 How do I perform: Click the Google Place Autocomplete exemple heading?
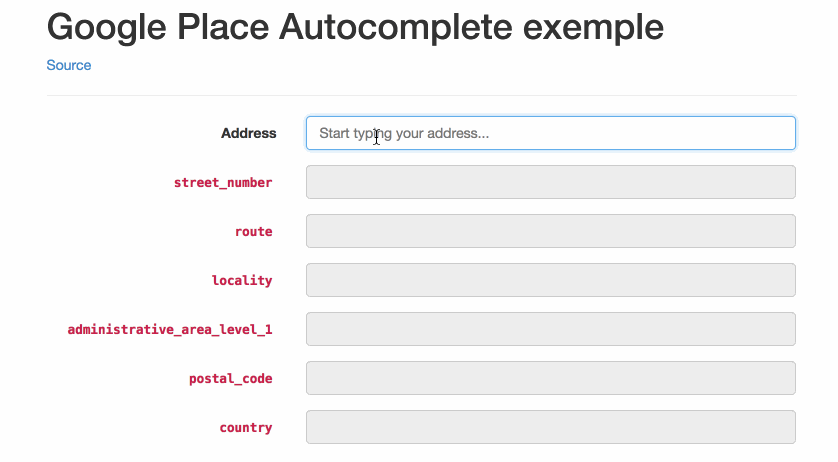[x=355, y=27]
